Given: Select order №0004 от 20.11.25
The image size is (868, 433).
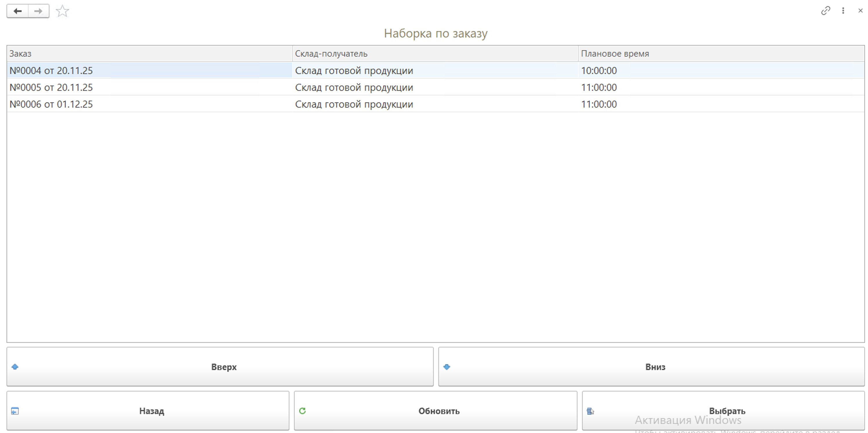Looking at the screenshot, I should 51,70.
